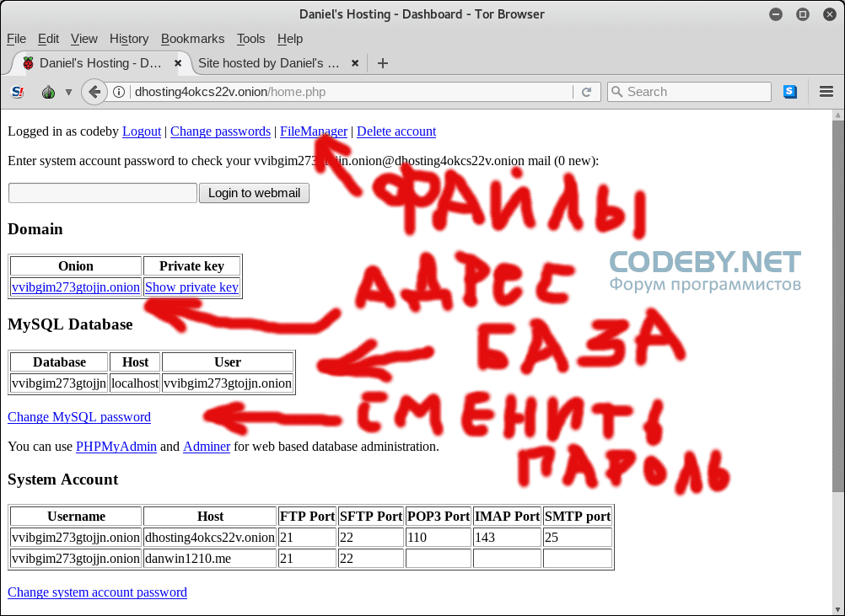The width and height of the screenshot is (845, 616).
Task: Open the History menu
Action: coord(129,39)
